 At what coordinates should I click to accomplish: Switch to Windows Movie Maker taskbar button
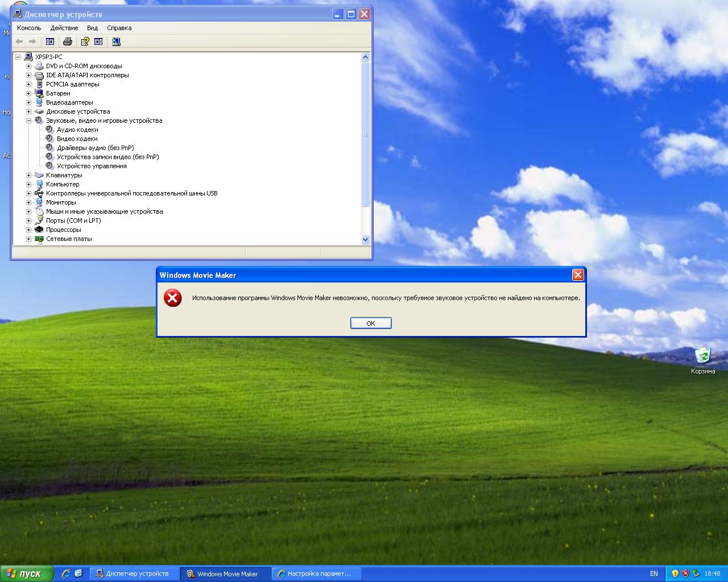click(x=226, y=573)
